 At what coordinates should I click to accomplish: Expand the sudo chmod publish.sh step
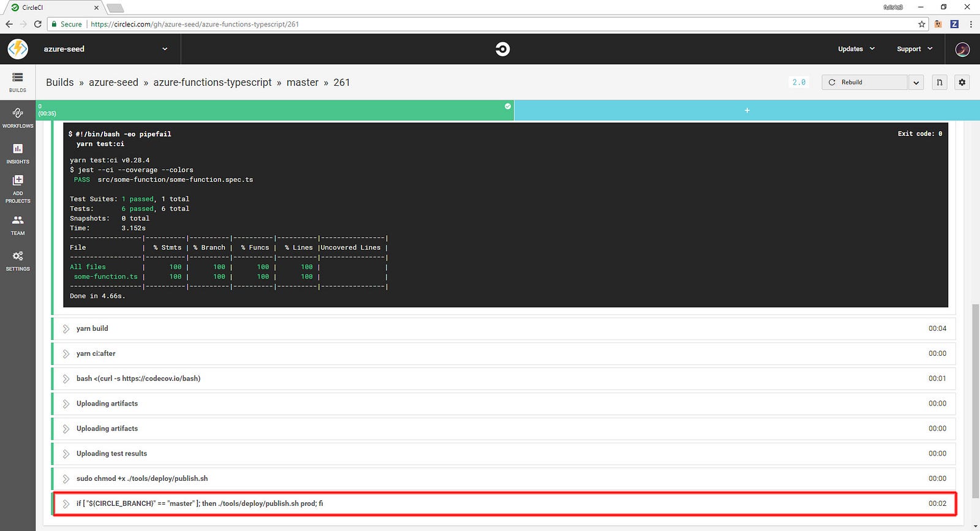[503, 479]
